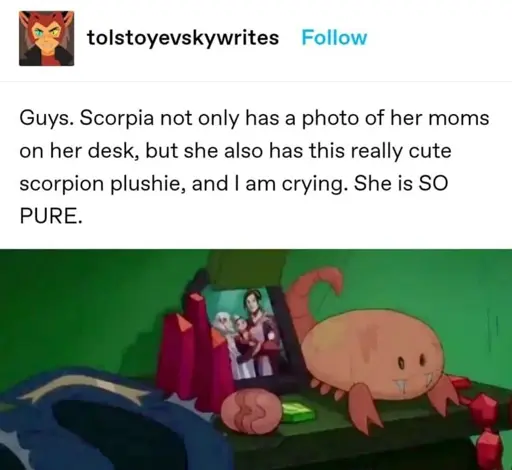The width and height of the screenshot is (512, 470).
Task: Click the scorpion plushie's eyes
Action: click(x=412, y=362)
